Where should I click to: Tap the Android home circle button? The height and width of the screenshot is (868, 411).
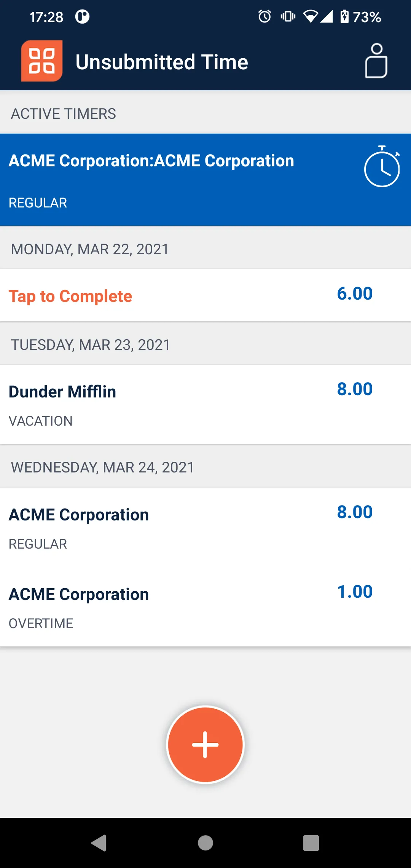pos(205,843)
